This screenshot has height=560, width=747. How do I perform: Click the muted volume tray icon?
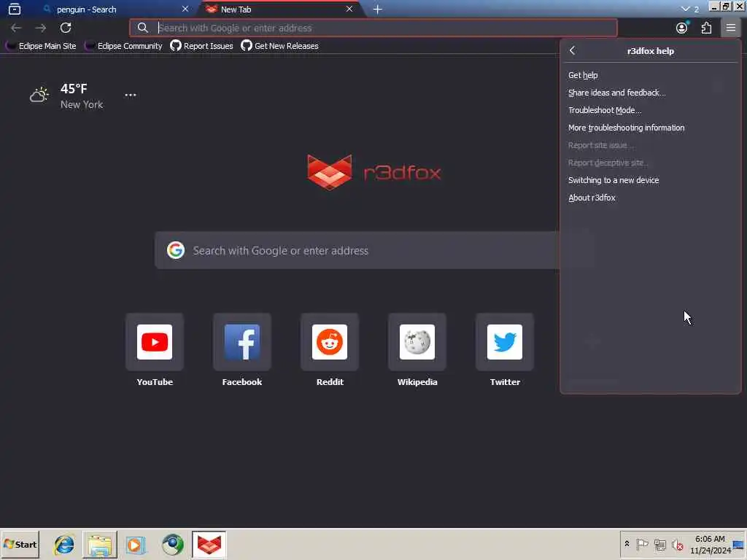coord(677,544)
